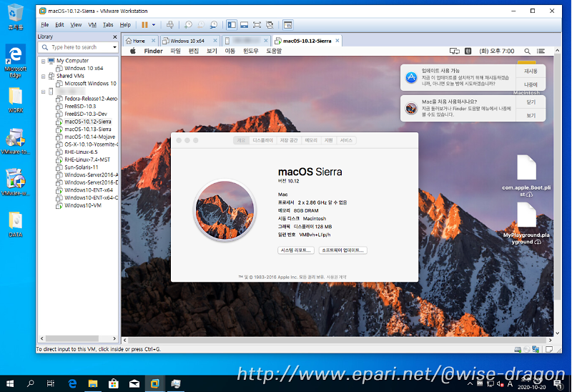Select Windows10-VM in Library
The image size is (572, 392).
tap(83, 205)
